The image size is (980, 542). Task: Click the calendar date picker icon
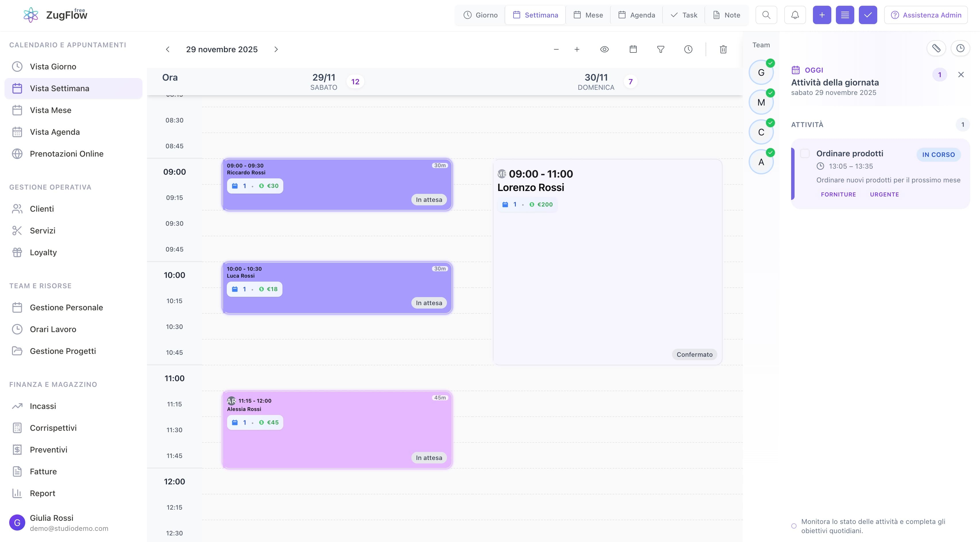(x=633, y=49)
